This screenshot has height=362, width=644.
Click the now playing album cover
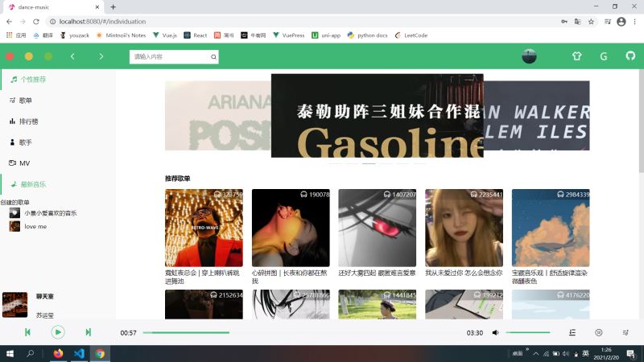[x=14, y=305]
